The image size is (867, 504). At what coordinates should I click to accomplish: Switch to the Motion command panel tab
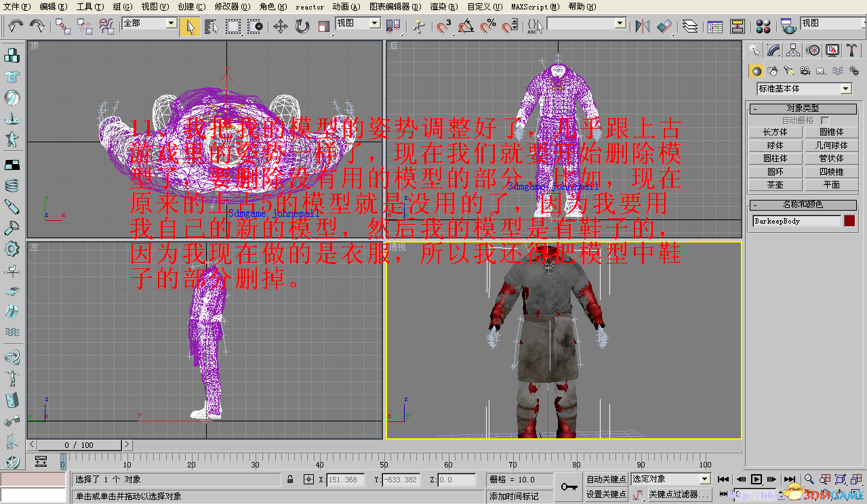click(813, 50)
